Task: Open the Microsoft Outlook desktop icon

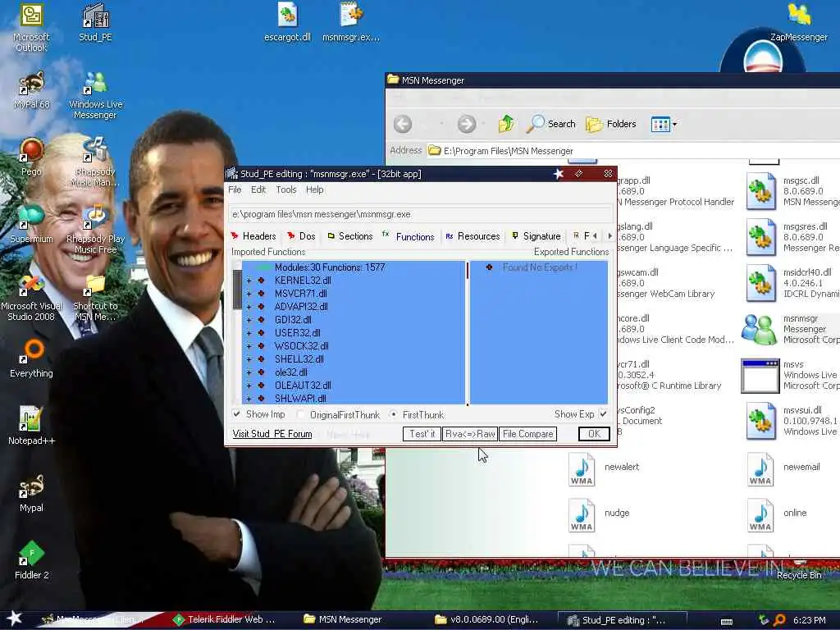Action: click(x=31, y=27)
